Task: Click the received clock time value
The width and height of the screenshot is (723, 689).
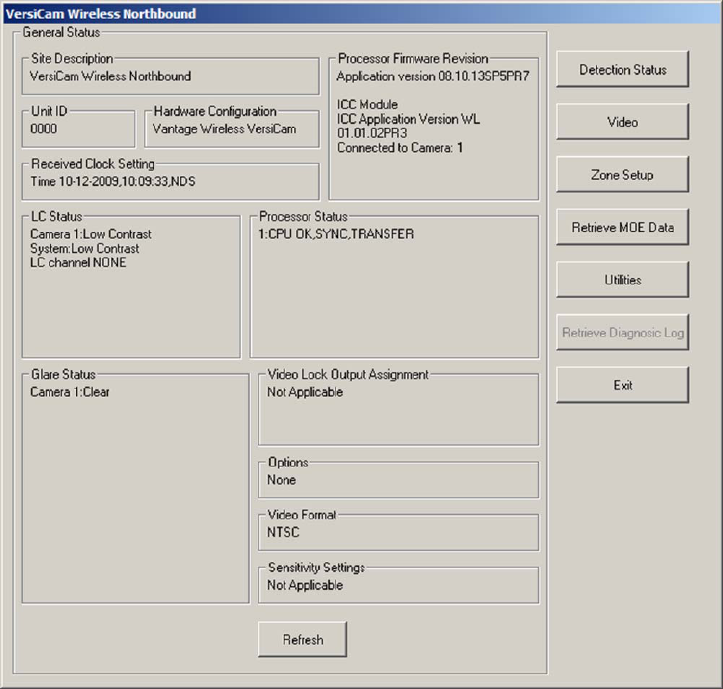Action: (113, 181)
